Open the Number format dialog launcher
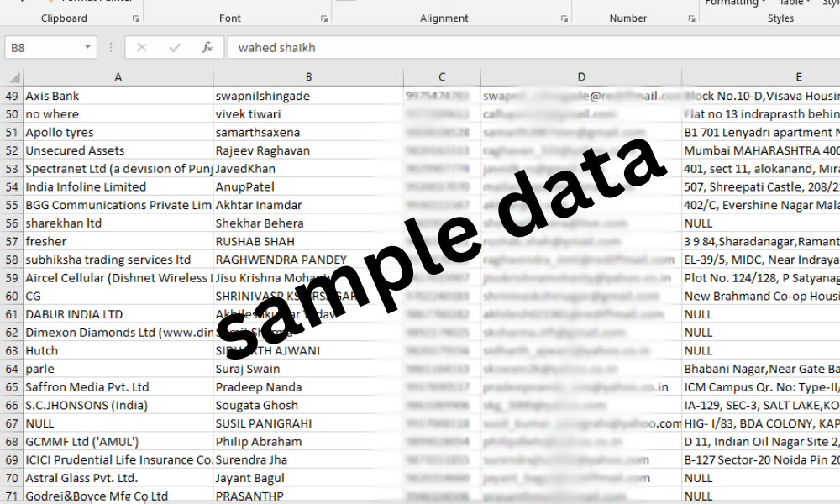840x504 pixels. coord(691,18)
